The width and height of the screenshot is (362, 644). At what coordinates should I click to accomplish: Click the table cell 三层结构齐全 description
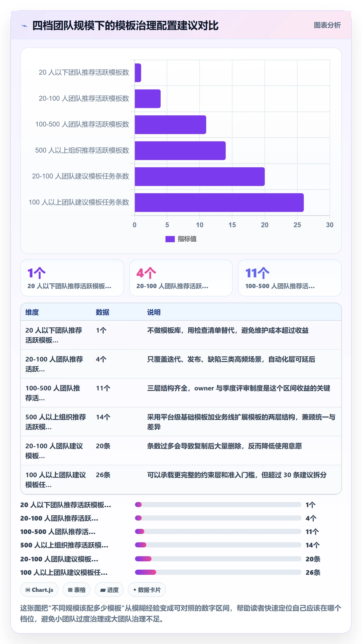(239, 388)
